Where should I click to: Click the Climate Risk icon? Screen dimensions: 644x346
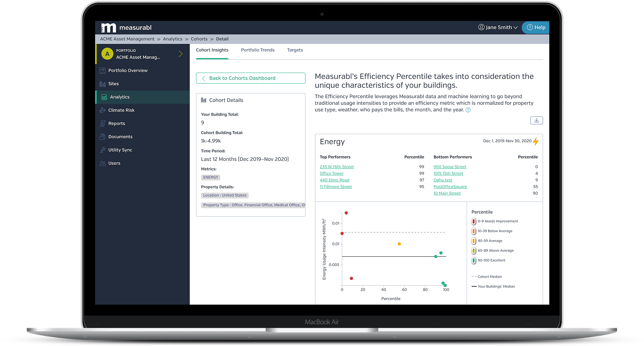point(102,110)
